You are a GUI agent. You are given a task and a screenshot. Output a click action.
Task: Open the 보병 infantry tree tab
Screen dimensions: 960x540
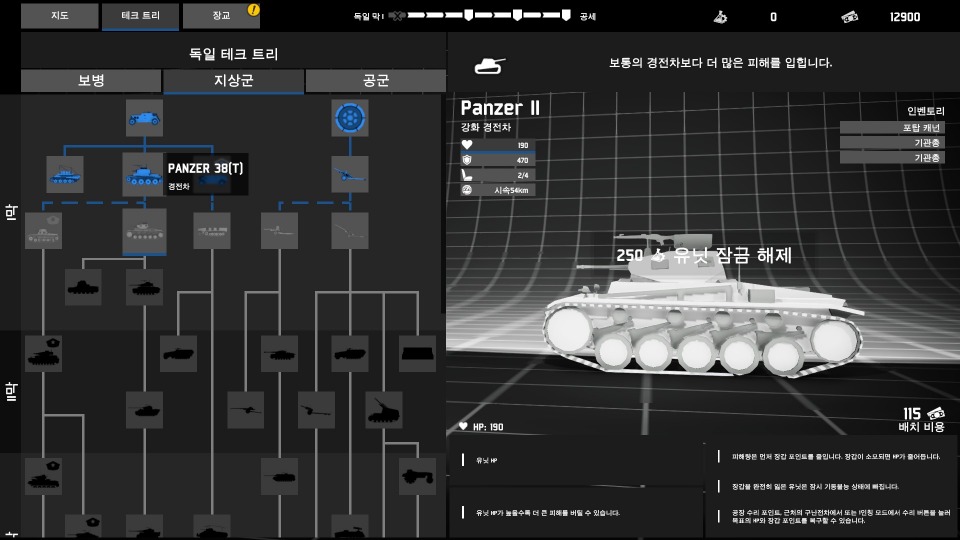coord(91,81)
